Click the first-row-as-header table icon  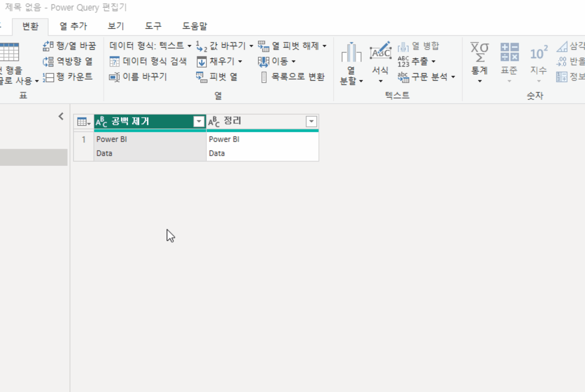[9, 52]
